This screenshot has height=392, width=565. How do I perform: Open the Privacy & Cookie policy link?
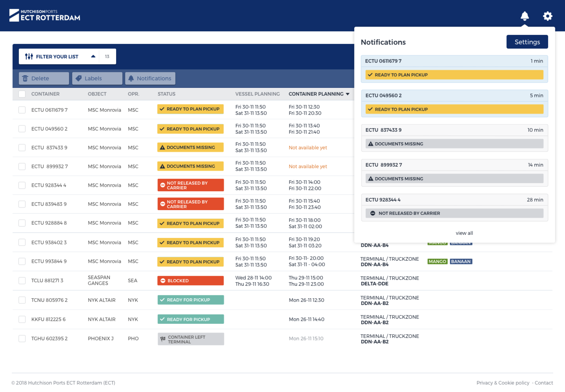(x=503, y=383)
